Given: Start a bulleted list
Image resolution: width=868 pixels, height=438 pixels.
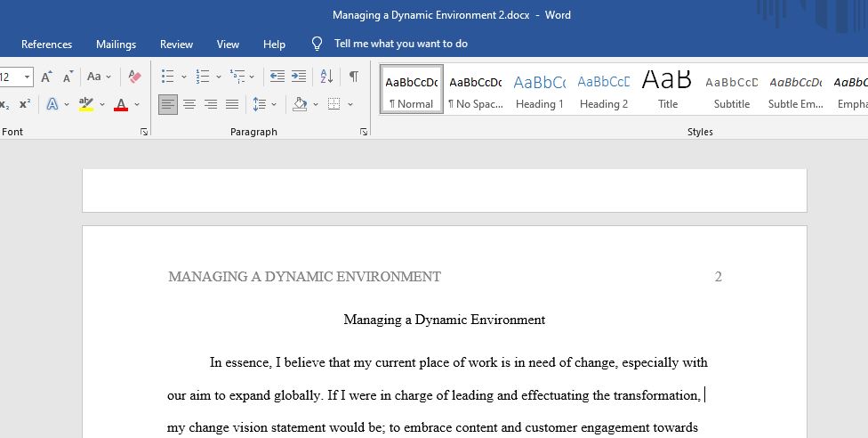Looking at the screenshot, I should 168,77.
